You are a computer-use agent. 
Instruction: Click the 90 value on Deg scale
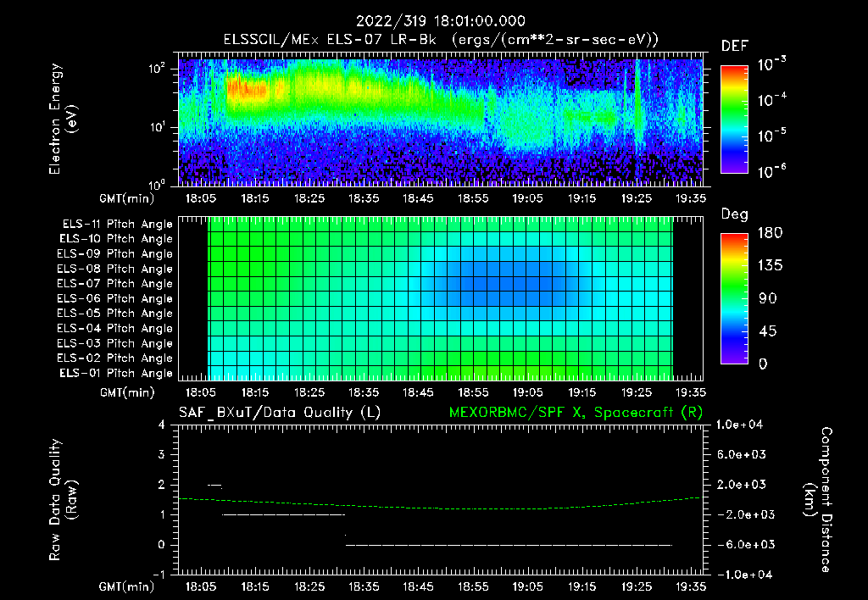click(x=768, y=299)
